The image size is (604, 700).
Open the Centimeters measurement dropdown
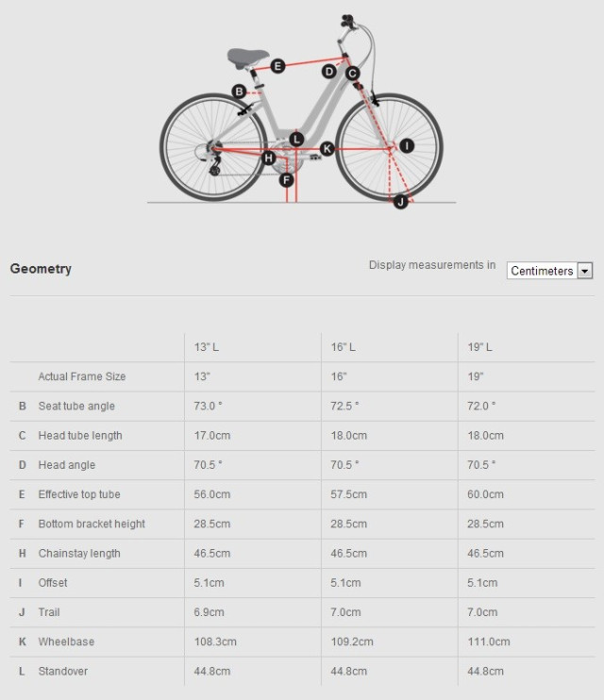[x=542, y=271]
